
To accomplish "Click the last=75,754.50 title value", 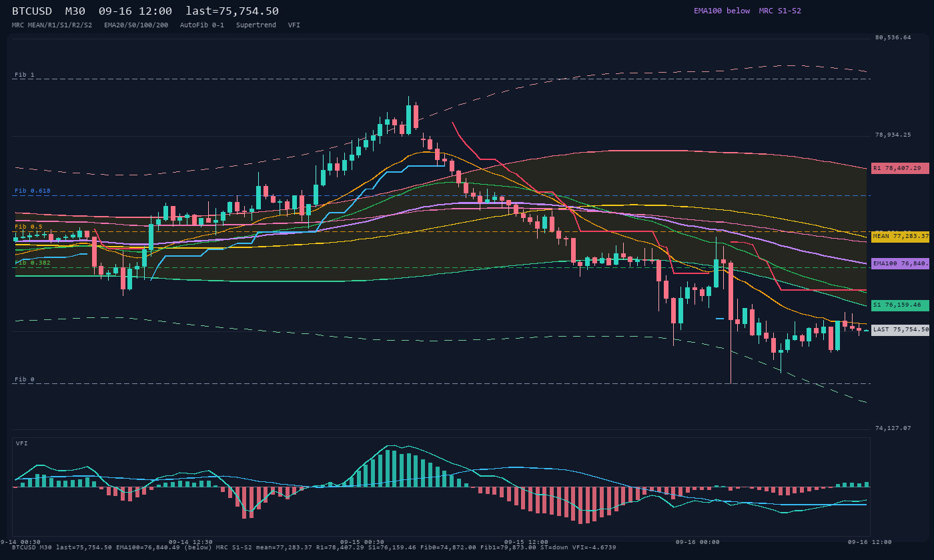I will [x=232, y=11].
